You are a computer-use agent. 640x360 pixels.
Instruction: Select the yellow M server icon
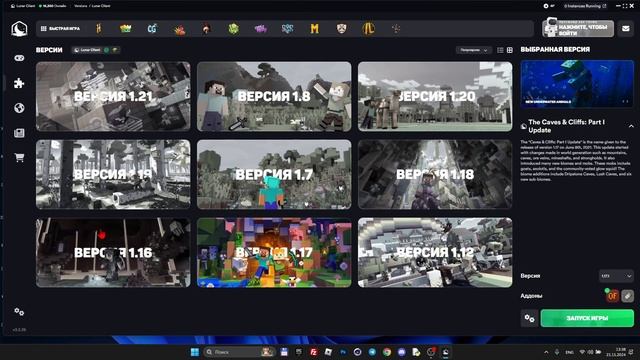[x=314, y=29]
